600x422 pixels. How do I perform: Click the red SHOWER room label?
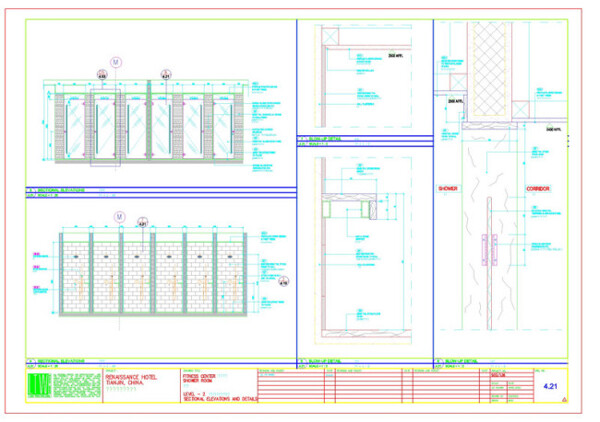448,189
